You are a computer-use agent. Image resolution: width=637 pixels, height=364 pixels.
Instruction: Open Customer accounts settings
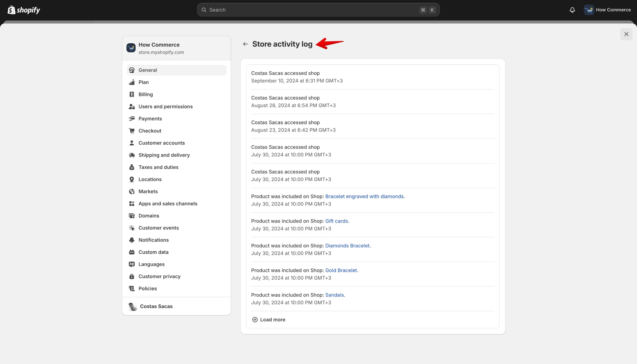pyautogui.click(x=177, y=143)
